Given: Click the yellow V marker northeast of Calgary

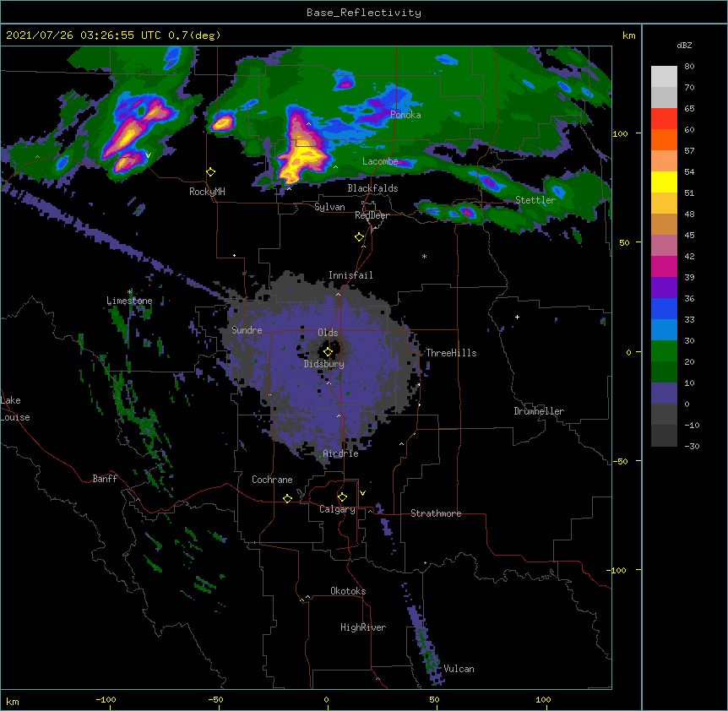Looking at the screenshot, I should pyautogui.click(x=362, y=493).
